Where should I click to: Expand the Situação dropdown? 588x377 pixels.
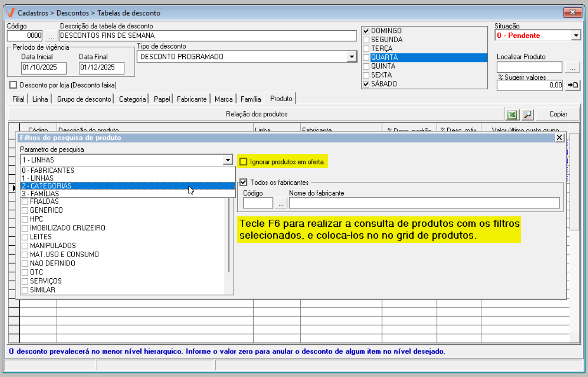pos(576,35)
